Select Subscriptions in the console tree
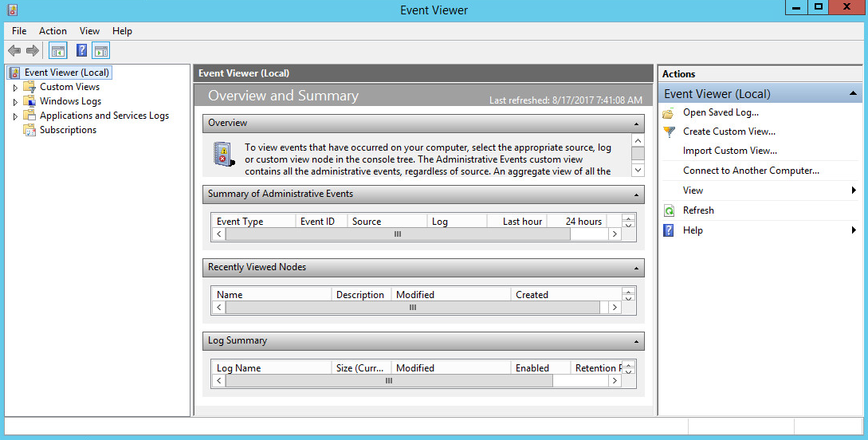The width and height of the screenshot is (868, 440). click(x=68, y=130)
